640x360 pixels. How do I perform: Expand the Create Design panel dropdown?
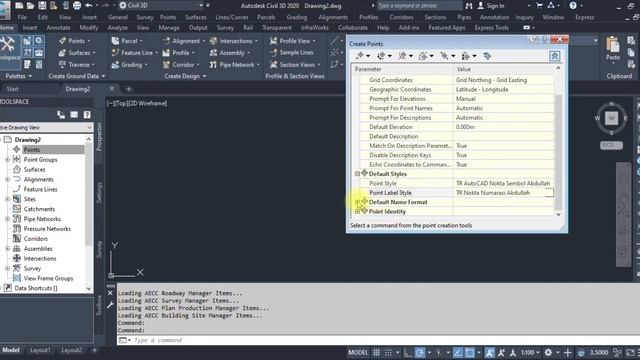[x=185, y=76]
